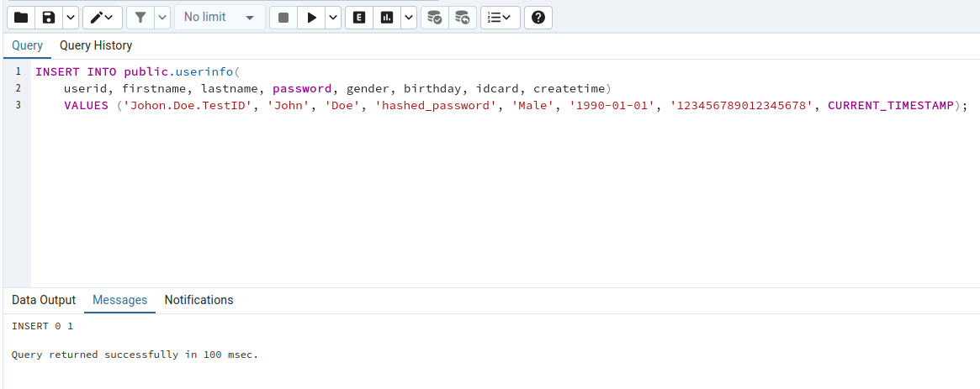Rollback the transaction

pyautogui.click(x=462, y=18)
